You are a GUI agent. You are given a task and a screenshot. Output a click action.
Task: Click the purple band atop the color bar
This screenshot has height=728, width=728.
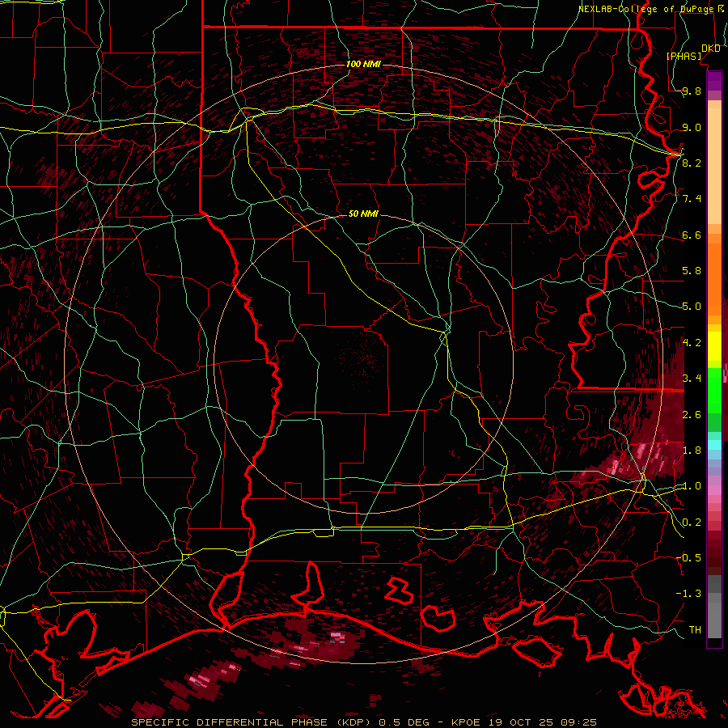tap(714, 81)
